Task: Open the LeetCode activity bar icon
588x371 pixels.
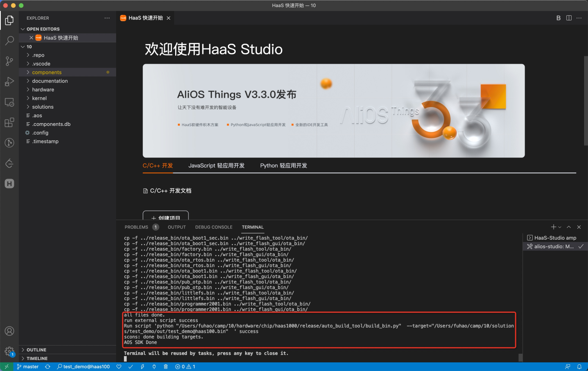Action: click(x=9, y=163)
